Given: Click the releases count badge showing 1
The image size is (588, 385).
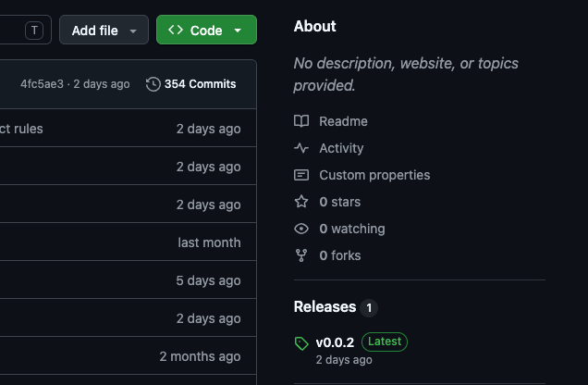Looking at the screenshot, I should [369, 308].
